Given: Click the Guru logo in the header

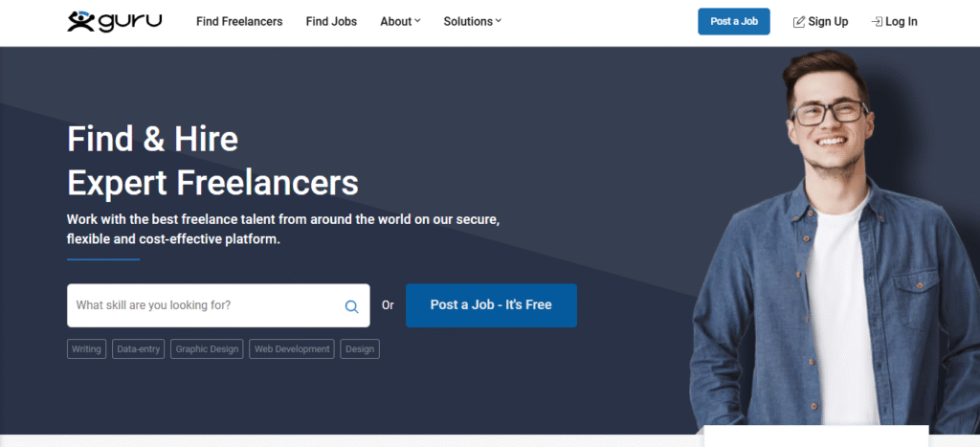Looking at the screenshot, I should pos(115,21).
